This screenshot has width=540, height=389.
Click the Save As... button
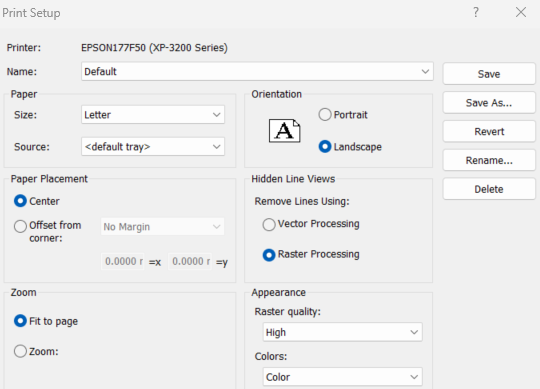coord(489,103)
